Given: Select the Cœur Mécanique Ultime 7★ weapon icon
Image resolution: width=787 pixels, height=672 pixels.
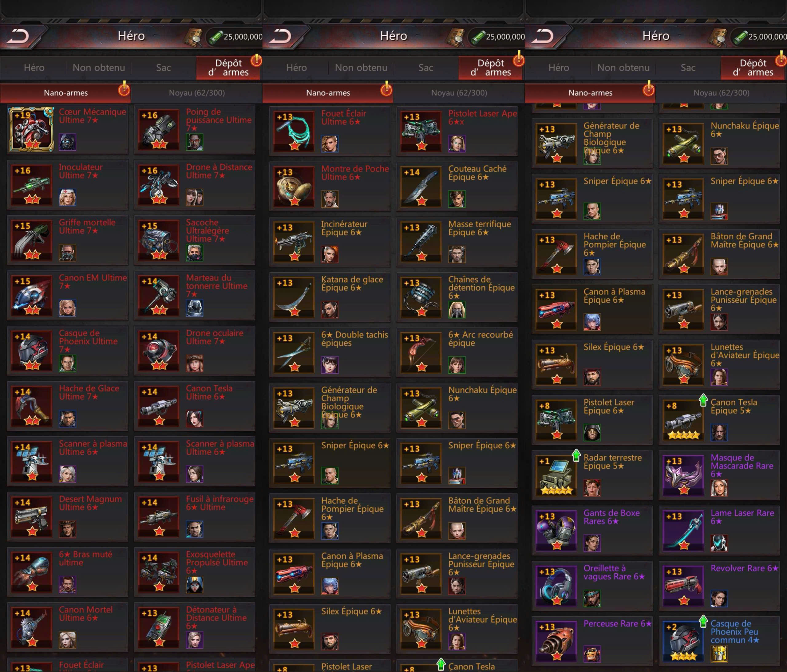Looking at the screenshot, I should point(32,129).
